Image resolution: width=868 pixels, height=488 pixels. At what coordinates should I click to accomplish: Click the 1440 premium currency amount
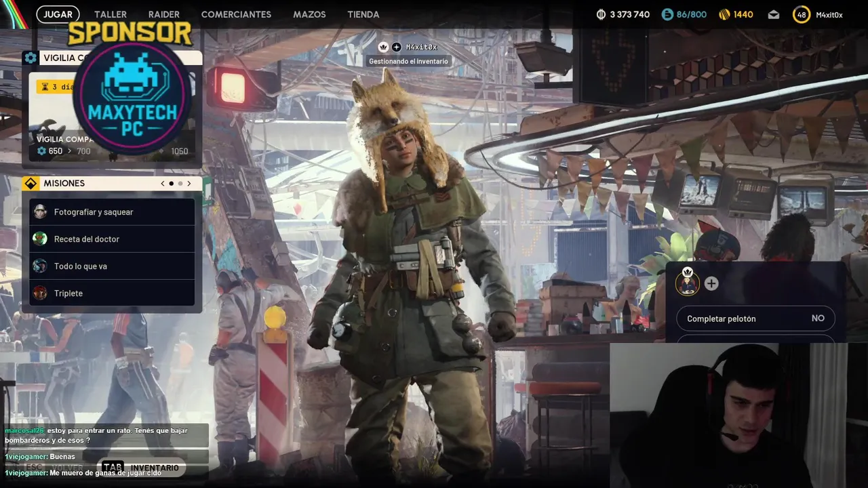pyautogui.click(x=743, y=14)
